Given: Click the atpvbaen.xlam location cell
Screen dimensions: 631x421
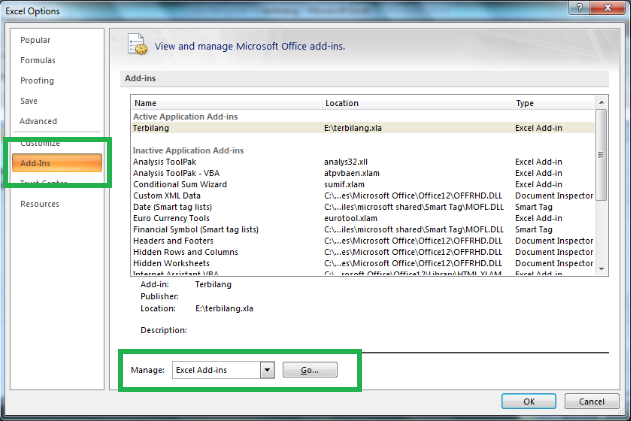Looking at the screenshot, I should pos(352,173).
